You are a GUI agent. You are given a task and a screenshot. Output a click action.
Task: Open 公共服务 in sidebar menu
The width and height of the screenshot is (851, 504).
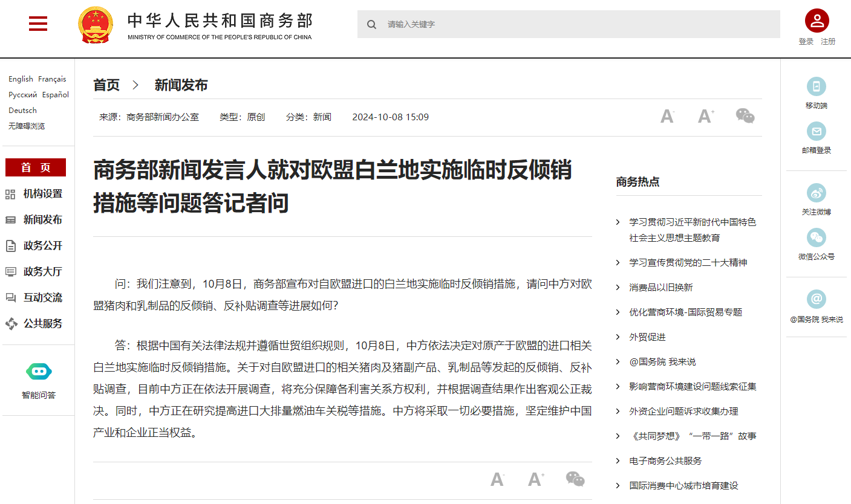43,324
